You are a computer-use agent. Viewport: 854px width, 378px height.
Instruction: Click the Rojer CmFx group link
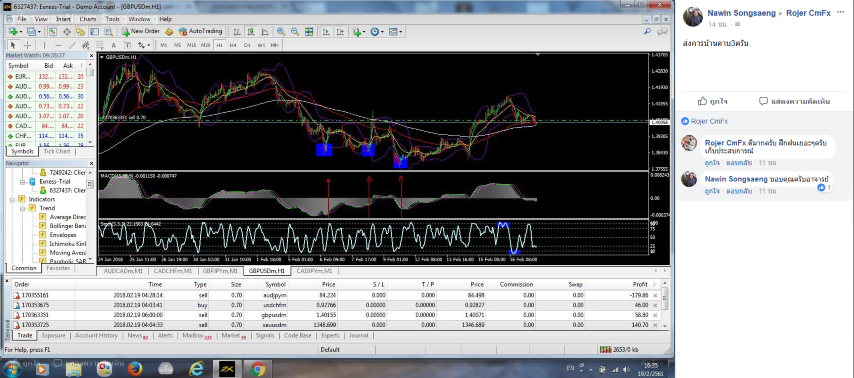[x=808, y=13]
